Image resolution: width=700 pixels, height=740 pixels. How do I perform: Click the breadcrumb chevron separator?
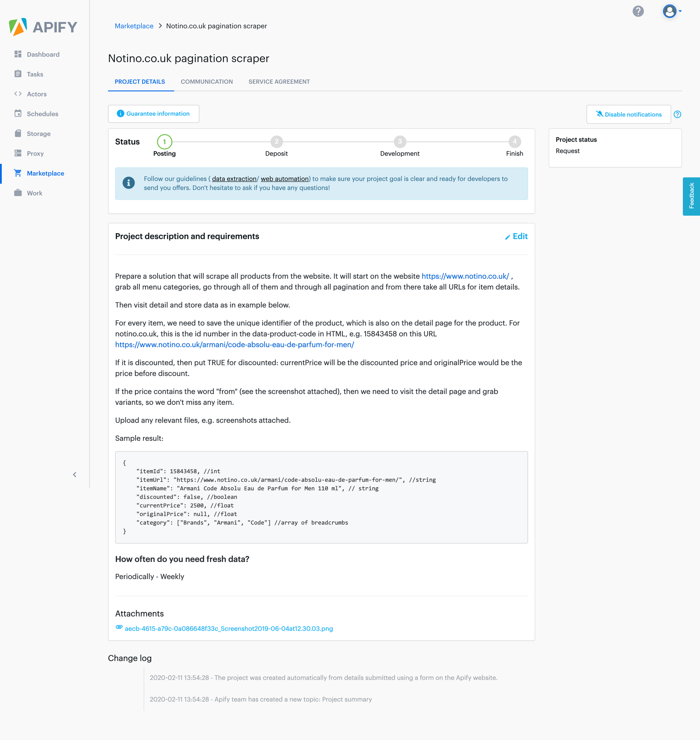pos(160,26)
